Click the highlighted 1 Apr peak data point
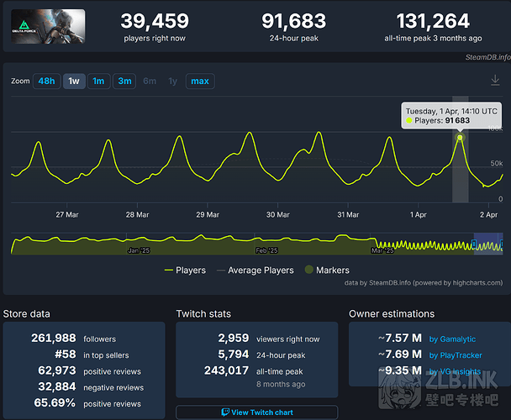Image resolution: width=511 pixels, height=420 pixels. click(460, 138)
